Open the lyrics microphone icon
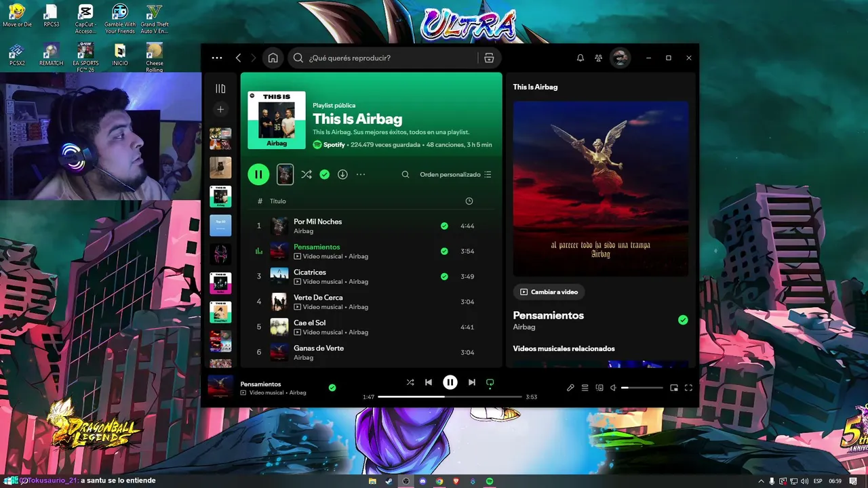This screenshot has width=868, height=488. pyautogui.click(x=570, y=388)
